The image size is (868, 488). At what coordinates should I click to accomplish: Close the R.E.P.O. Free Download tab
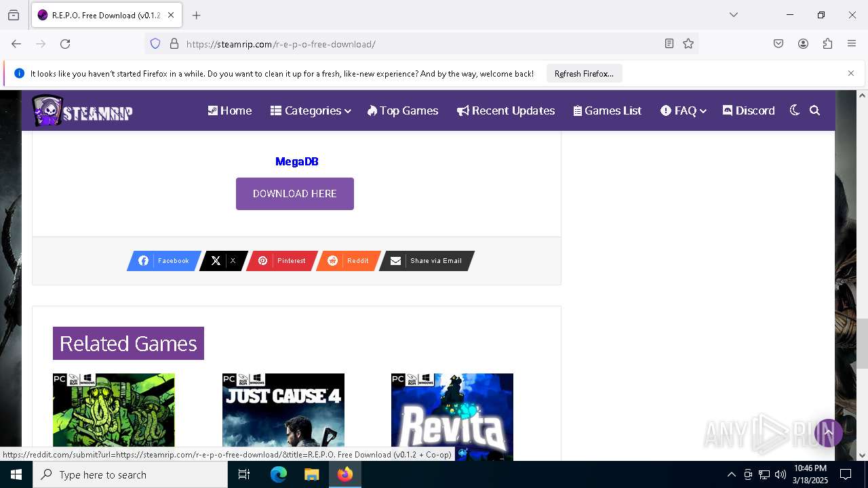pyautogui.click(x=170, y=15)
